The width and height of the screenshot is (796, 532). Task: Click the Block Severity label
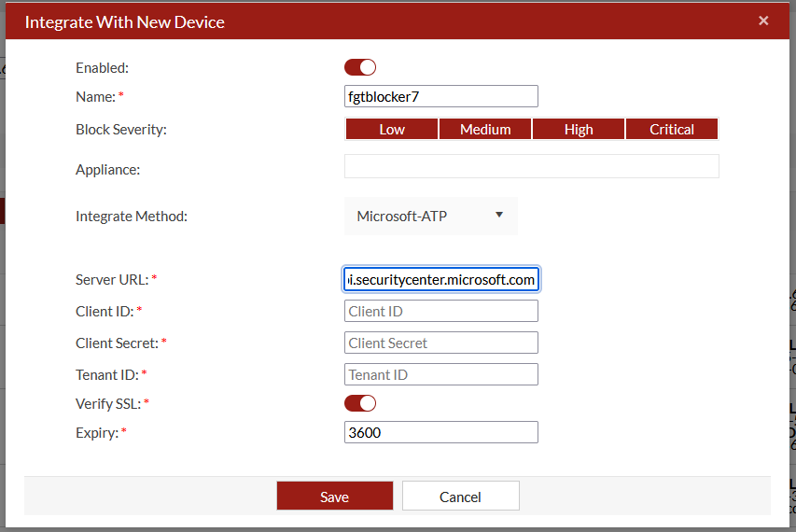[120, 130]
